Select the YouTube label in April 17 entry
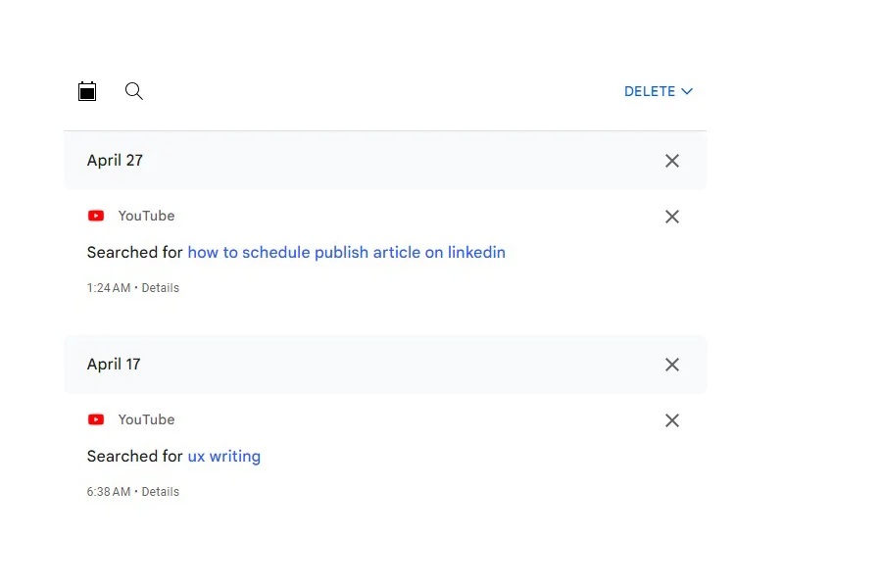This screenshot has width=882, height=588. [x=146, y=419]
